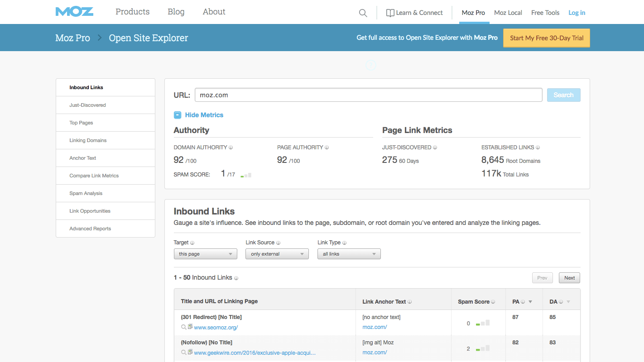
Task: Sort by DA using its column arrow
Action: pyautogui.click(x=568, y=302)
